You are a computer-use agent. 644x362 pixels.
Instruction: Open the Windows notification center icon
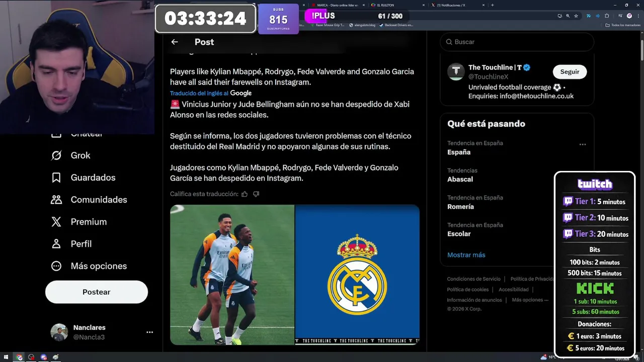tap(636, 357)
